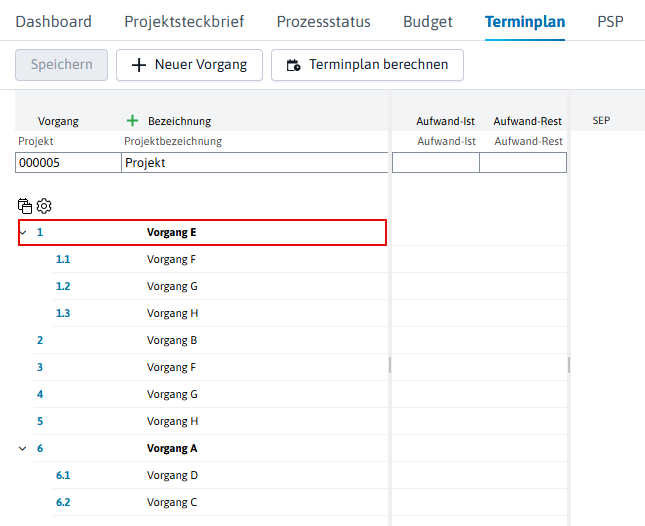The width and height of the screenshot is (645, 526).
Task: Open the settings gear icon above the task list
Action: point(44,206)
